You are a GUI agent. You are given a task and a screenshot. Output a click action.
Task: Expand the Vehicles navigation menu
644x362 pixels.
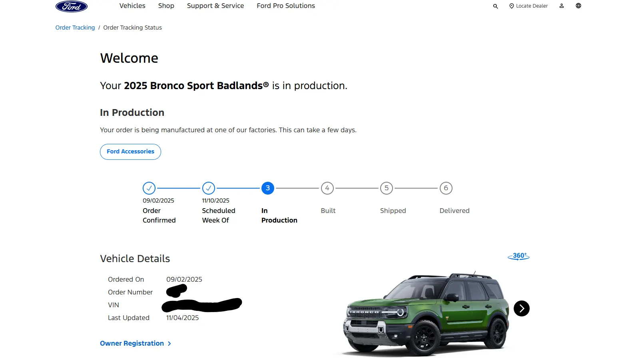(x=132, y=6)
